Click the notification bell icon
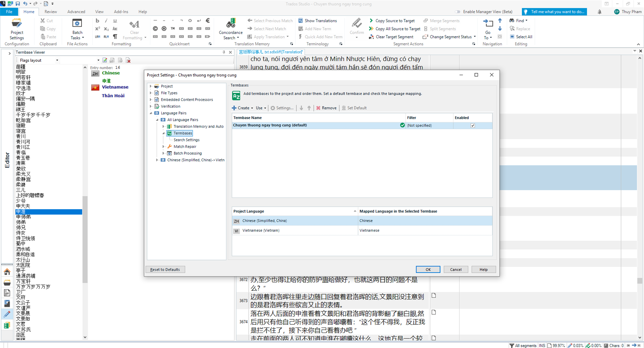644x348 pixels. [x=599, y=12]
